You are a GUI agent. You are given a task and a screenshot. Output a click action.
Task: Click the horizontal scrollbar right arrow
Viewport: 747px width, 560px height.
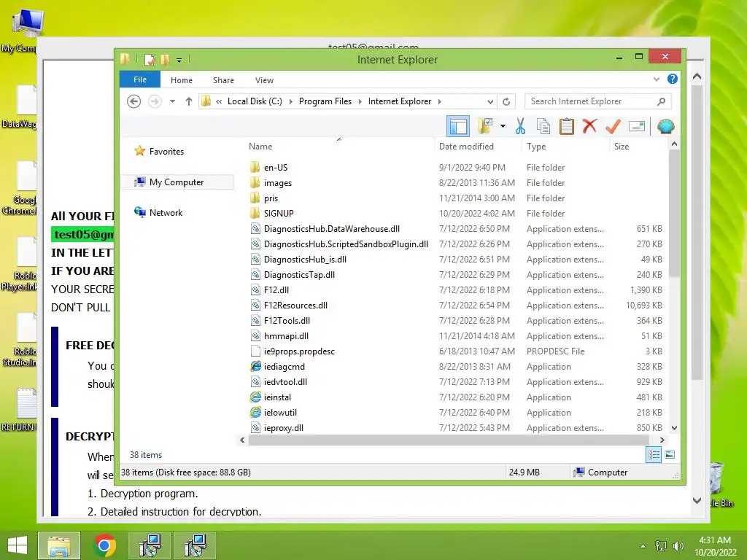click(662, 440)
